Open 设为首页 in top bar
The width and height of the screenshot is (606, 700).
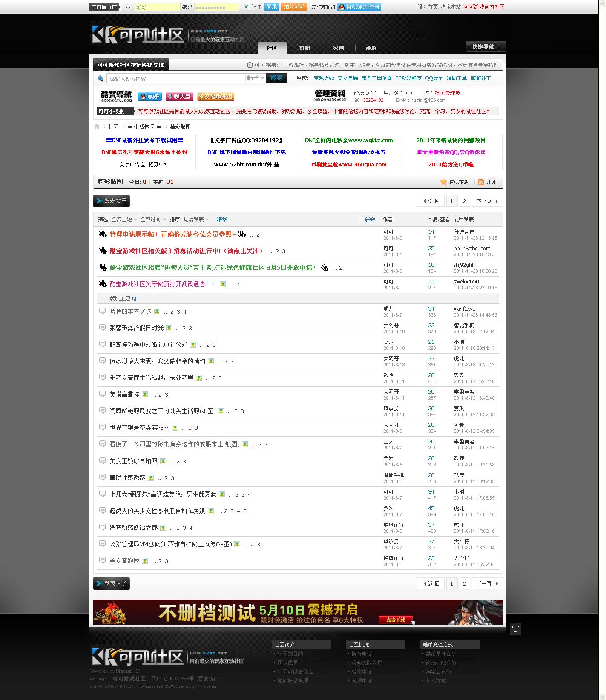pos(428,7)
